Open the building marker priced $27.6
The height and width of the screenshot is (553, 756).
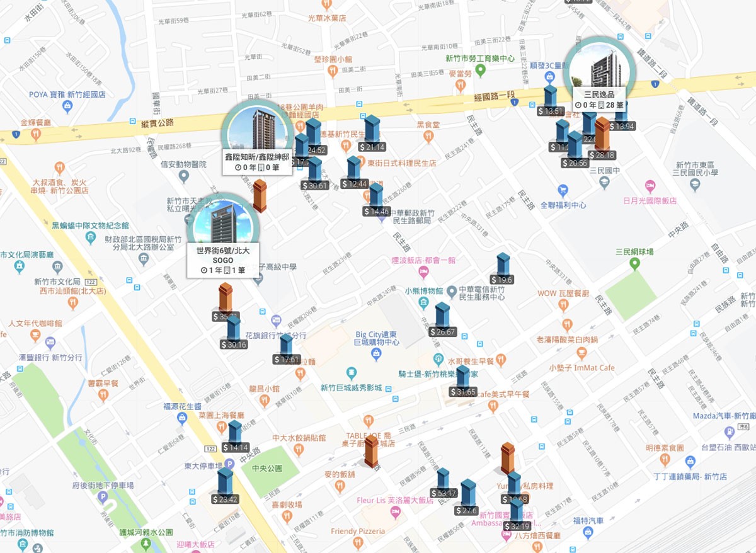coord(467,497)
